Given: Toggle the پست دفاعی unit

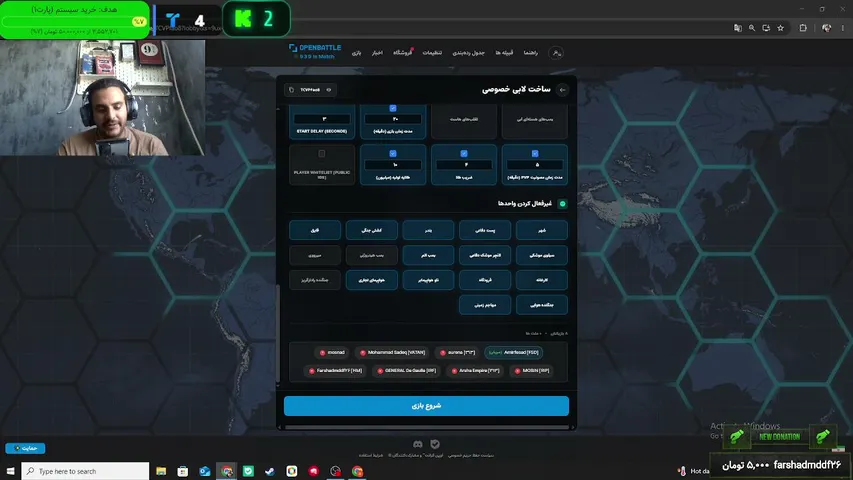Looking at the screenshot, I should click(485, 230).
